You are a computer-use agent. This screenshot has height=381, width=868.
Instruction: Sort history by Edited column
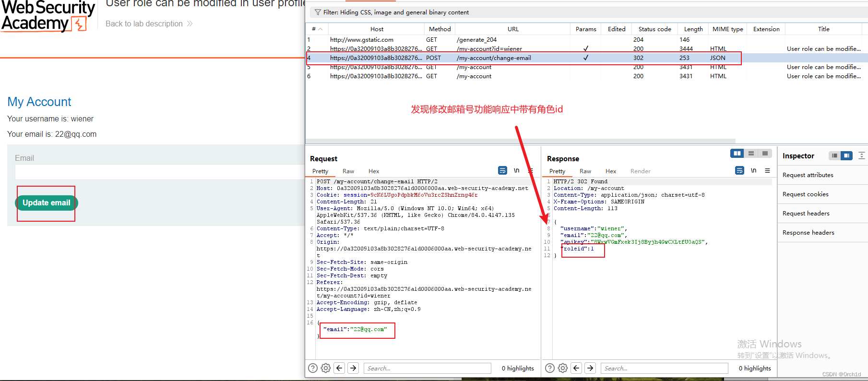[x=617, y=29]
